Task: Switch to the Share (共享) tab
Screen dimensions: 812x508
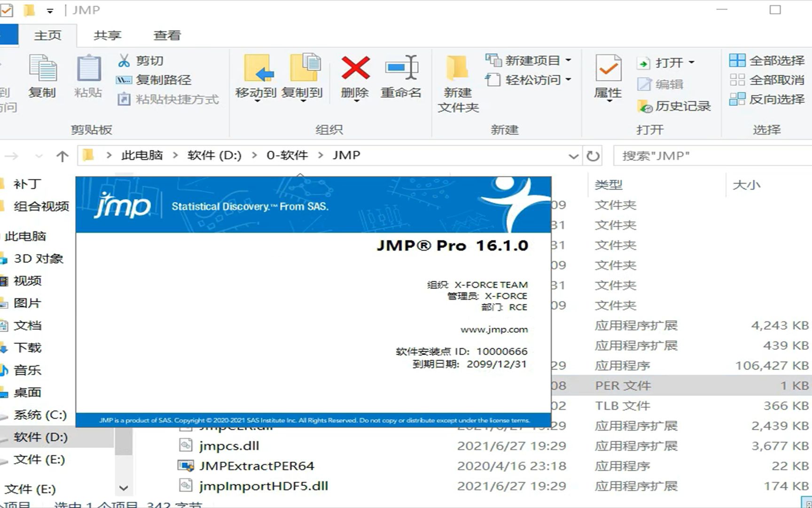Action: click(107, 35)
